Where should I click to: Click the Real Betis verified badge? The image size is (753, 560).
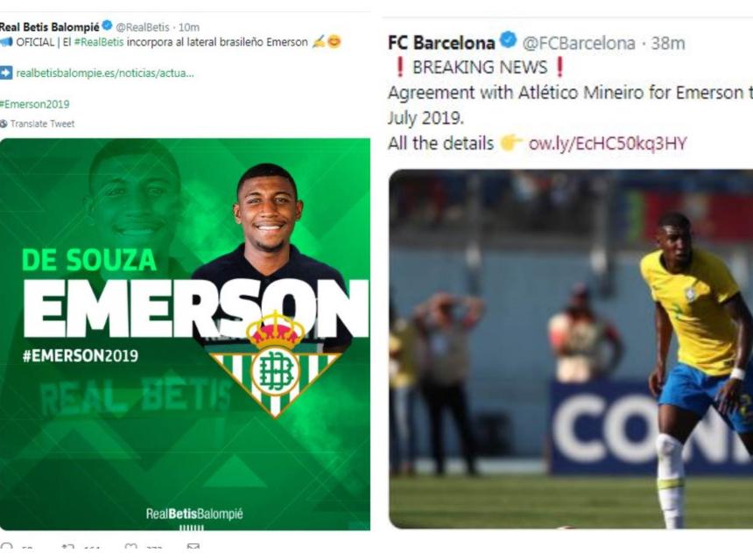pos(108,26)
